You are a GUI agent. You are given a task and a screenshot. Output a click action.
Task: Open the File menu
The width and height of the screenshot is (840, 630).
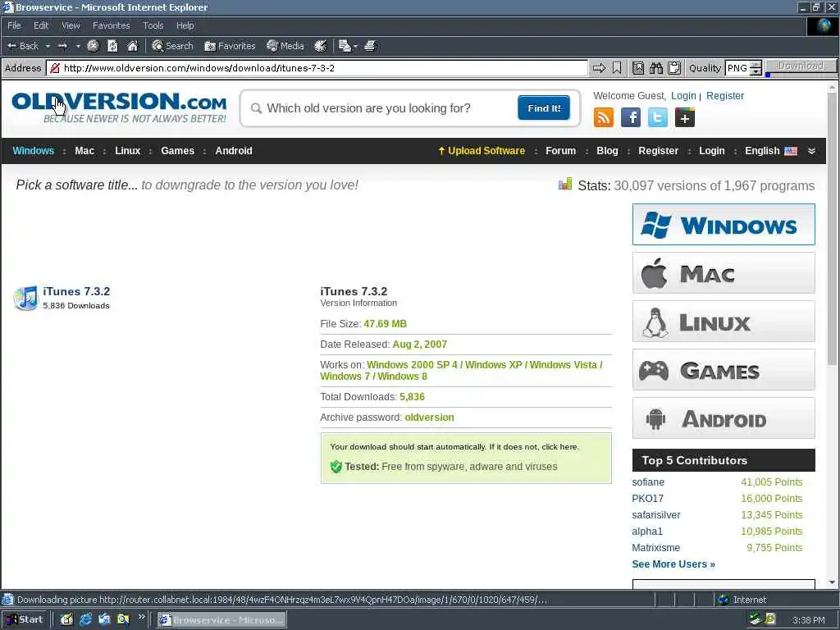pyautogui.click(x=14, y=25)
